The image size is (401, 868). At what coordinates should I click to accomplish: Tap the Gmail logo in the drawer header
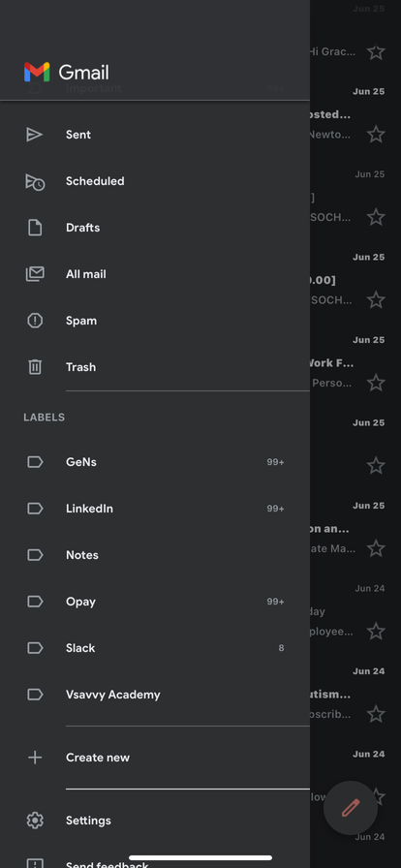click(37, 72)
